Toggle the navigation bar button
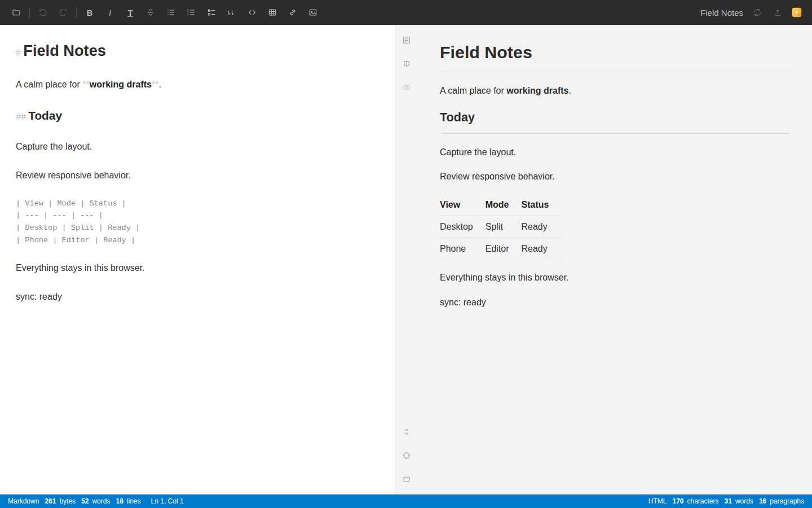The height and width of the screenshot is (508, 812). 407,40
